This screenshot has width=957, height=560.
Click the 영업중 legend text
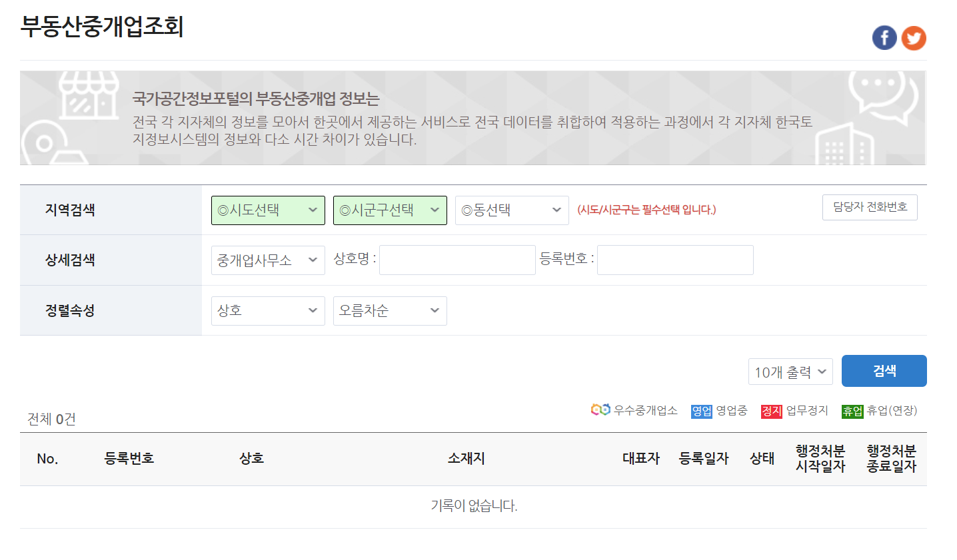(732, 410)
